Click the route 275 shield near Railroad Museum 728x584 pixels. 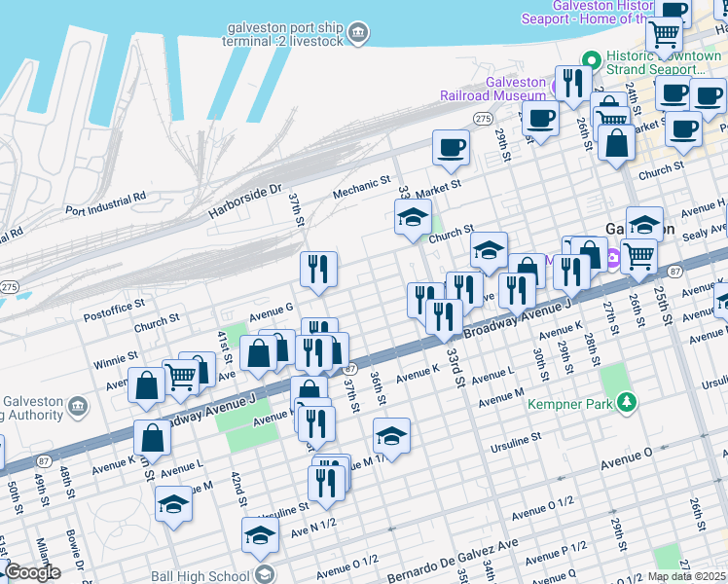(x=482, y=118)
